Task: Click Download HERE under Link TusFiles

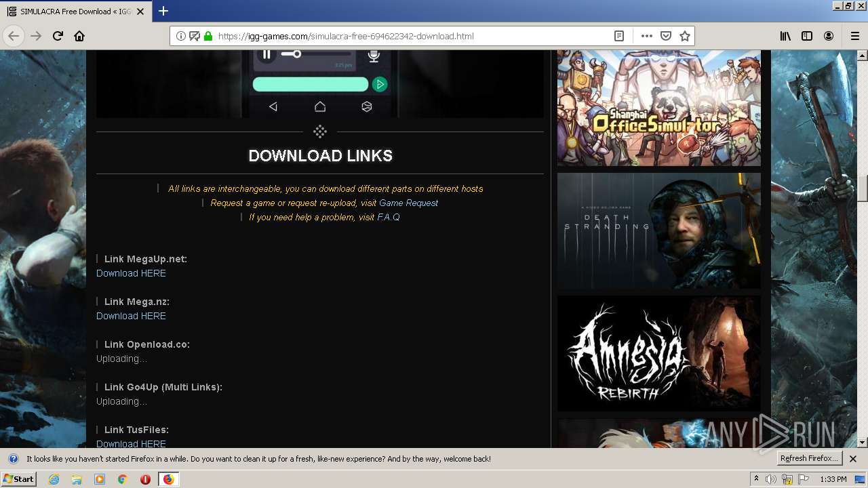Action: coord(131,443)
